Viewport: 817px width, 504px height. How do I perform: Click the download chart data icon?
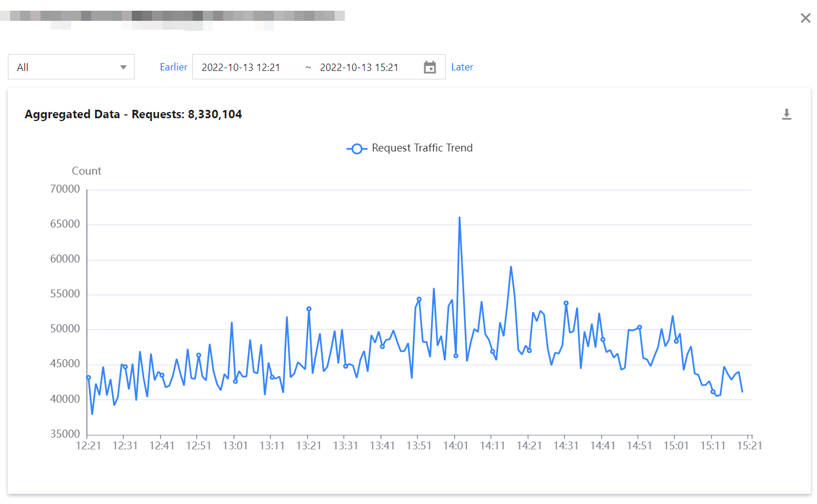coord(787,114)
